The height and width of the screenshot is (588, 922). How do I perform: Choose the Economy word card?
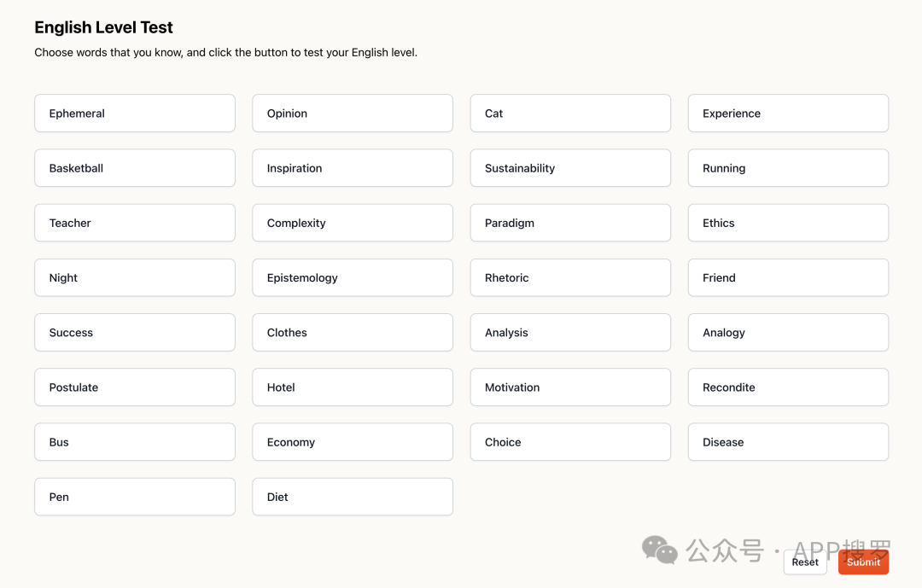point(353,441)
